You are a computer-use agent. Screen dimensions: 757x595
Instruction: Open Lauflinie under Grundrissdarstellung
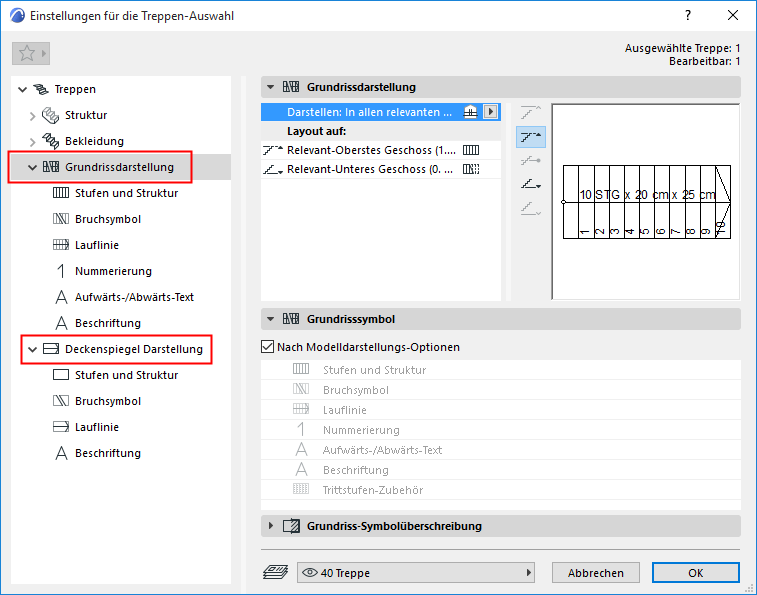coord(97,245)
